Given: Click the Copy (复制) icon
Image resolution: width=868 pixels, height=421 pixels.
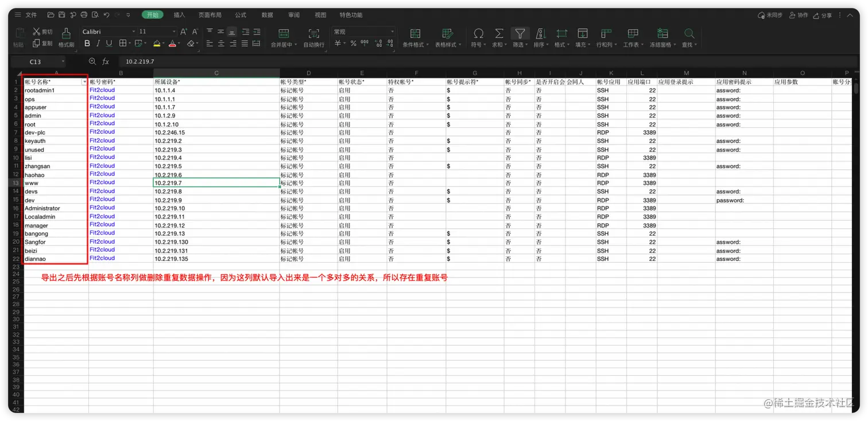Looking at the screenshot, I should coord(37,44).
